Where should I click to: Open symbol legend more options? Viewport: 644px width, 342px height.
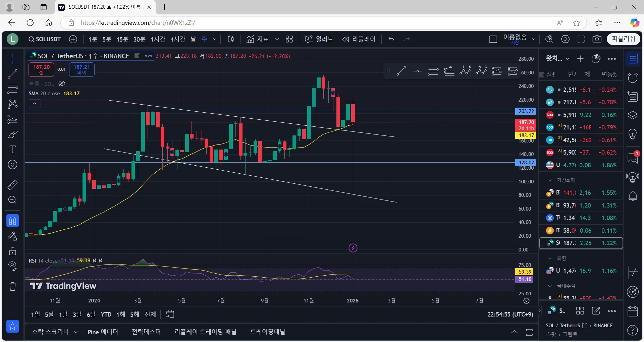point(149,56)
